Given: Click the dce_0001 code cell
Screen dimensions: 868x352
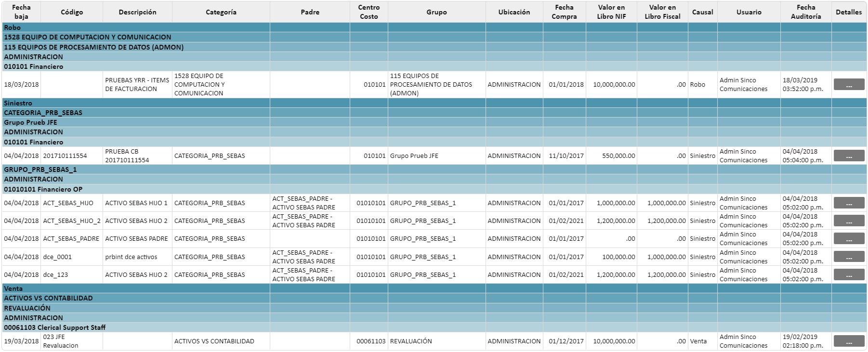Looking at the screenshot, I should click(x=72, y=257).
